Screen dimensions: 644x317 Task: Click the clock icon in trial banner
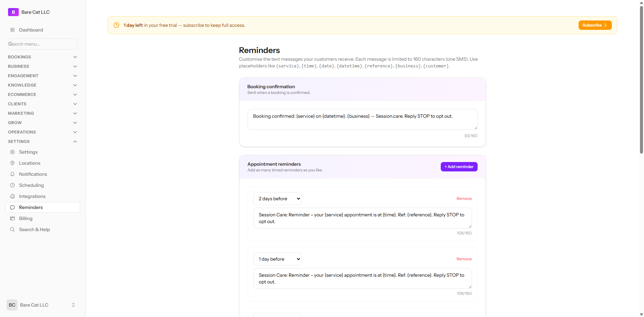[116, 25]
